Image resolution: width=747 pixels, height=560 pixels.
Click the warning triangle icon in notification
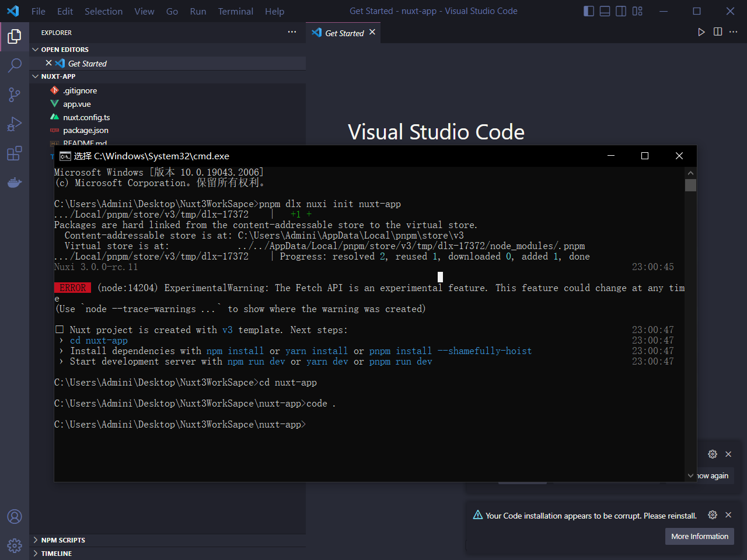tap(478, 514)
